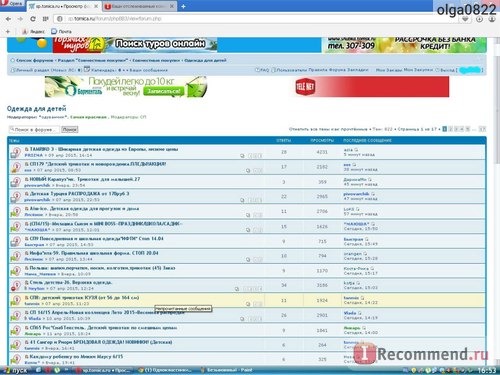Click the topic status icon for Карапуз'ик
500x375 pixels.
[15, 182]
